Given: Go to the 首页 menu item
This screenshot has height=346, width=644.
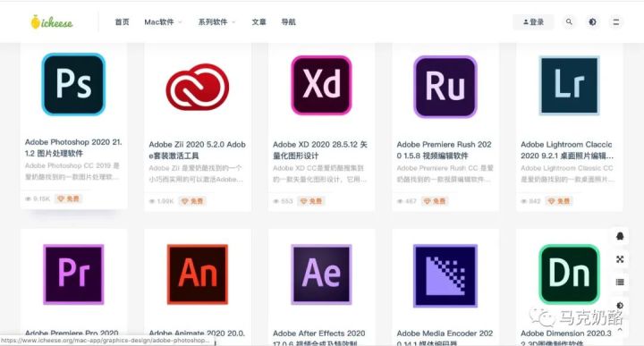Looking at the screenshot, I should coord(122,22).
